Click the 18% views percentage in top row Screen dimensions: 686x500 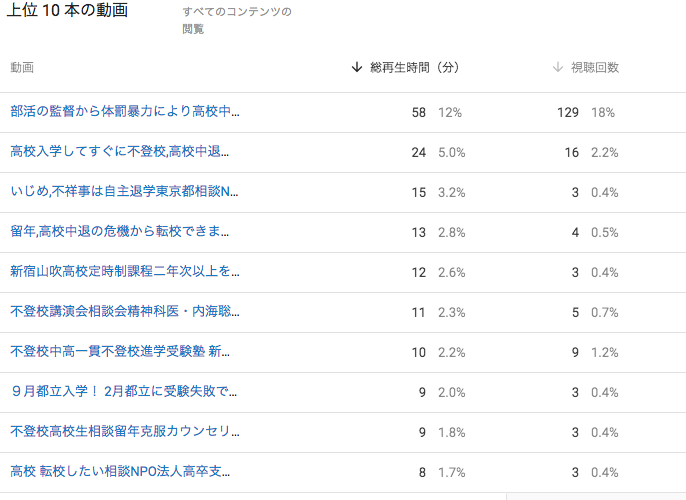(603, 112)
